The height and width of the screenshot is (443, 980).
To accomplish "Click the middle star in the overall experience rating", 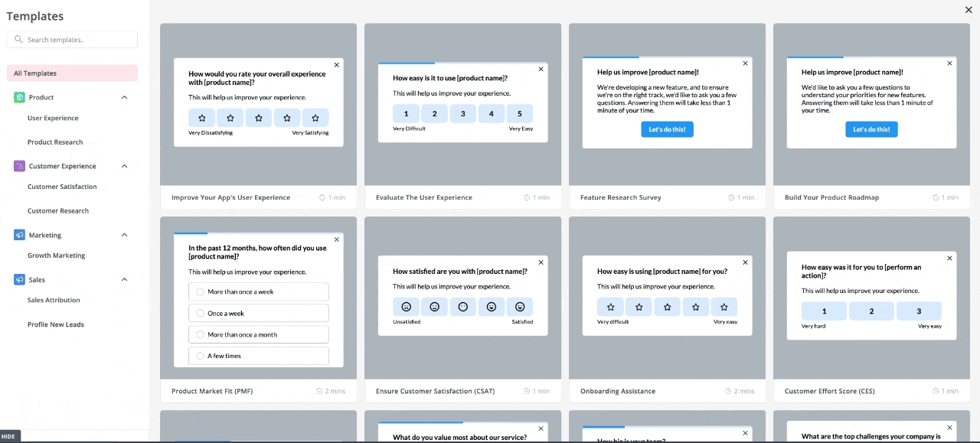I will [x=258, y=118].
